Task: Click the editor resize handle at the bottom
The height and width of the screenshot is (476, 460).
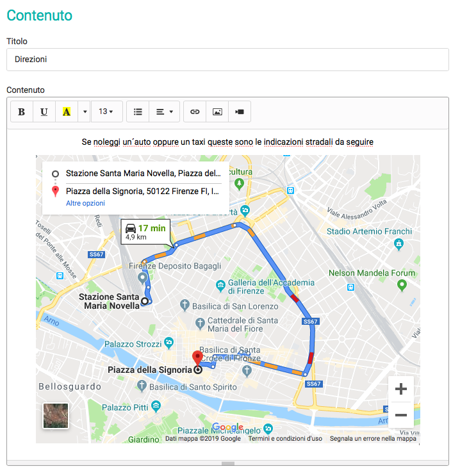Action: (x=227, y=463)
